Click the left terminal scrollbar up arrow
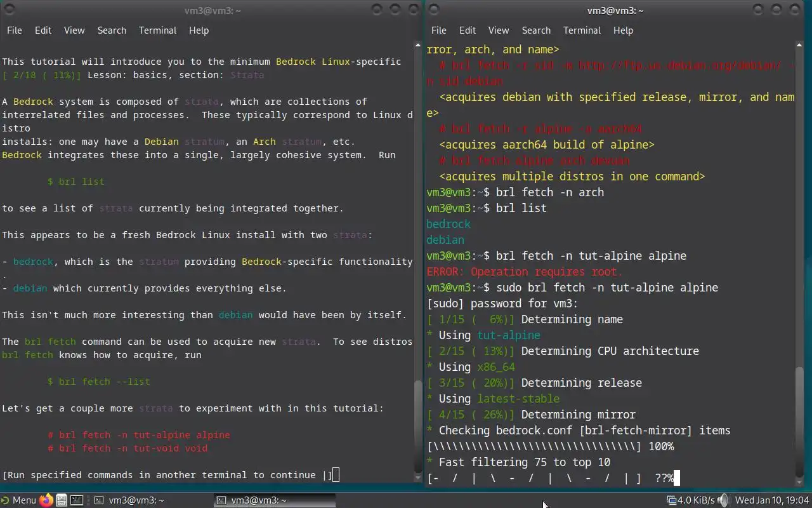This screenshot has height=508, width=812. pos(417,45)
